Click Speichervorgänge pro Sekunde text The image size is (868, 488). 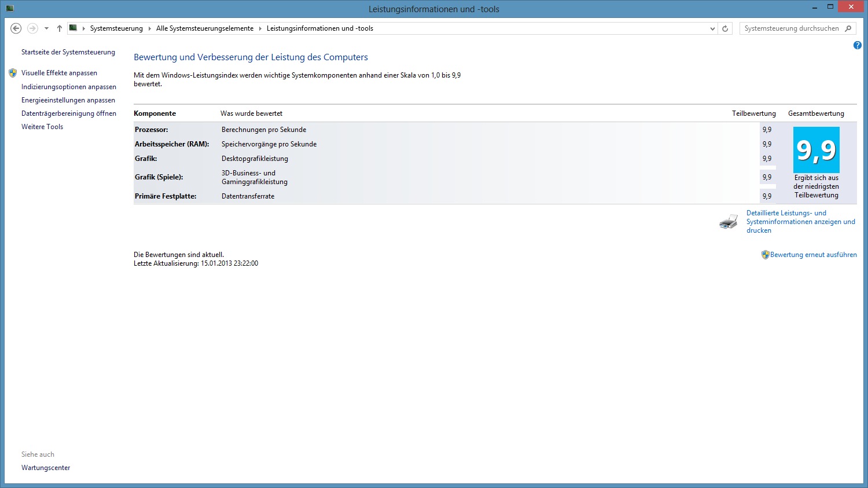tap(269, 144)
